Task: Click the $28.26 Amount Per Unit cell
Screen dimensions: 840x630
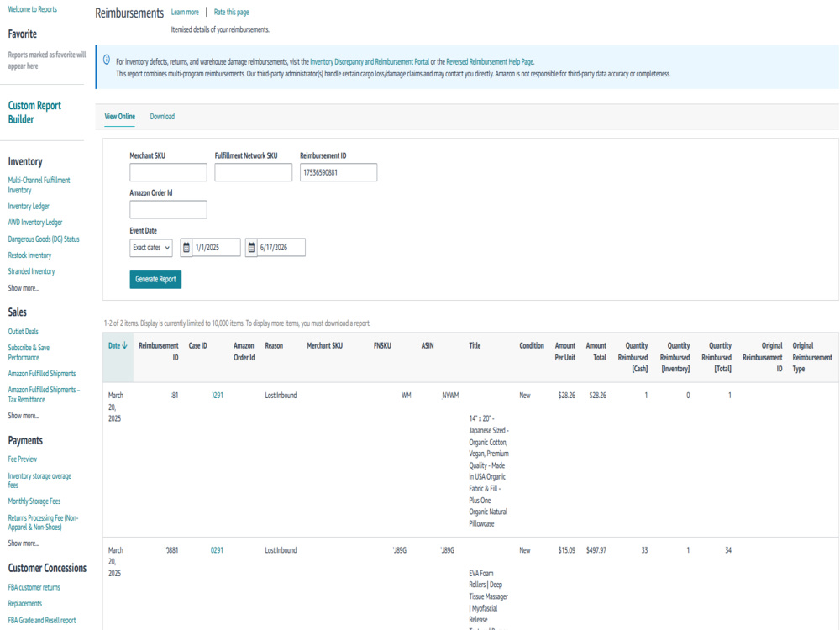Action: (567, 396)
